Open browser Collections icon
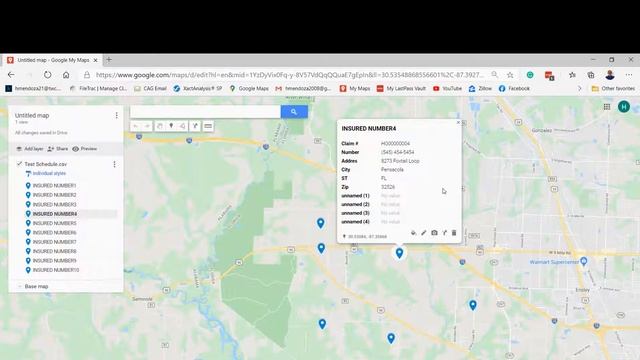This screenshot has height=360, width=640. [x=591, y=75]
